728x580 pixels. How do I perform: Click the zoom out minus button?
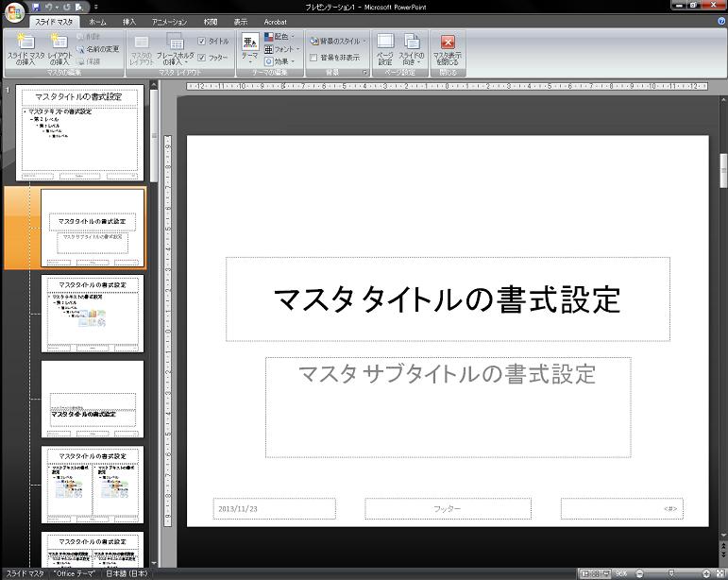point(639,573)
